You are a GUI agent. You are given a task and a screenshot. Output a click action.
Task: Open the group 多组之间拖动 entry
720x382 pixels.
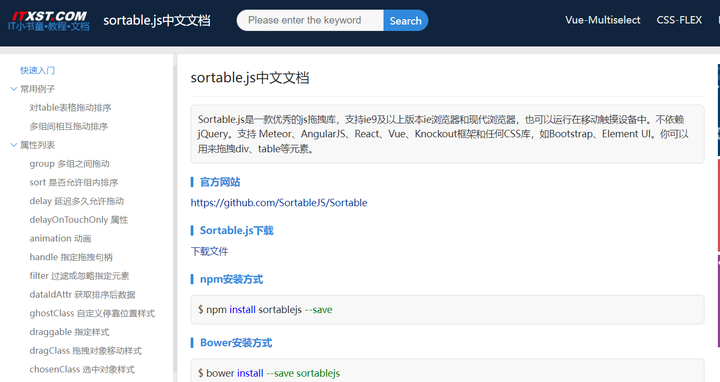pyautogui.click(x=69, y=164)
